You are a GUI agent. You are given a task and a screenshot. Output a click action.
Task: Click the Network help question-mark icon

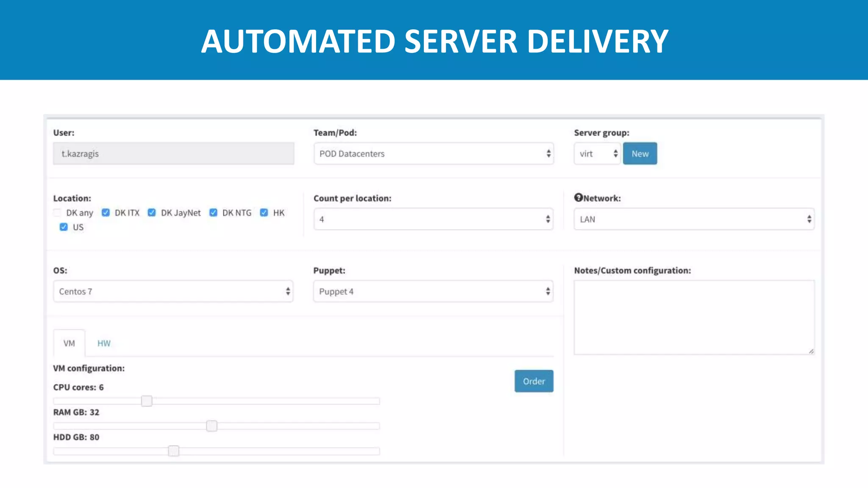(579, 197)
